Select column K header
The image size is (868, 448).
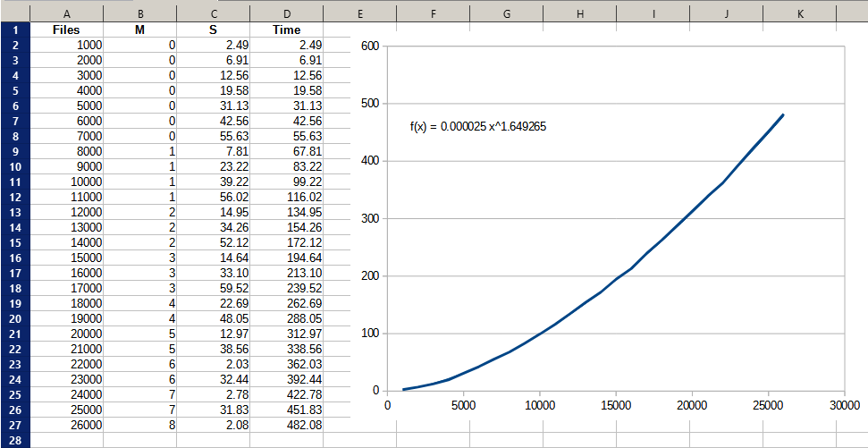click(800, 13)
